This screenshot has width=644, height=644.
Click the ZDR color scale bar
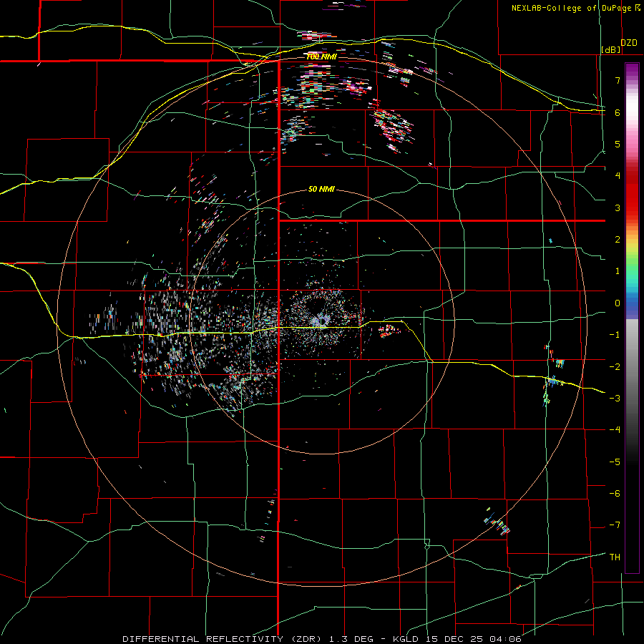(x=632, y=318)
